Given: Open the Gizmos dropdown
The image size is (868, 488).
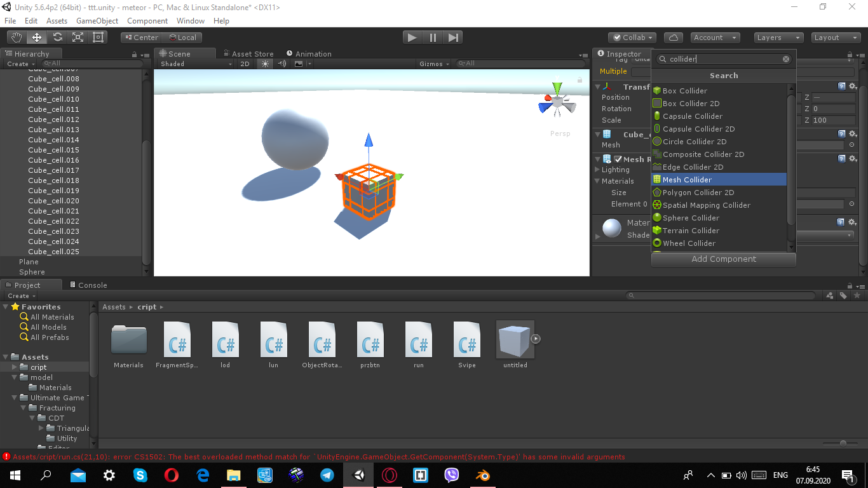Looking at the screenshot, I should [434, 64].
